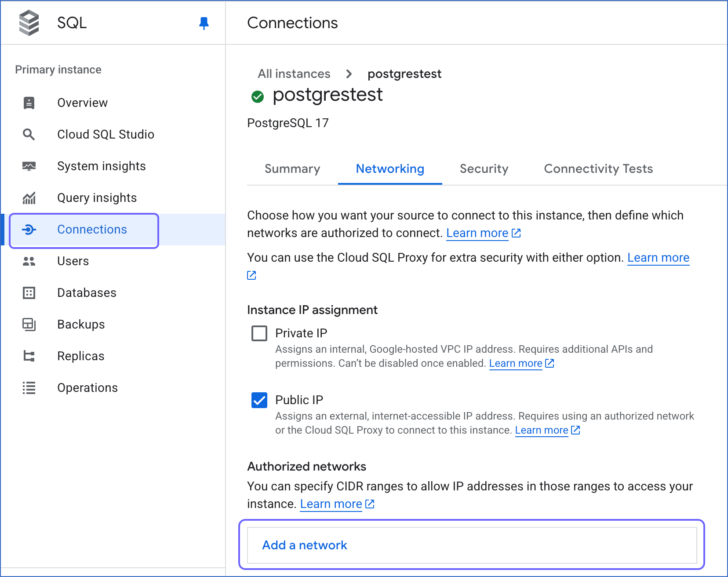Click the postgrestest breadcrumb text
The width and height of the screenshot is (728, 577).
(x=404, y=74)
